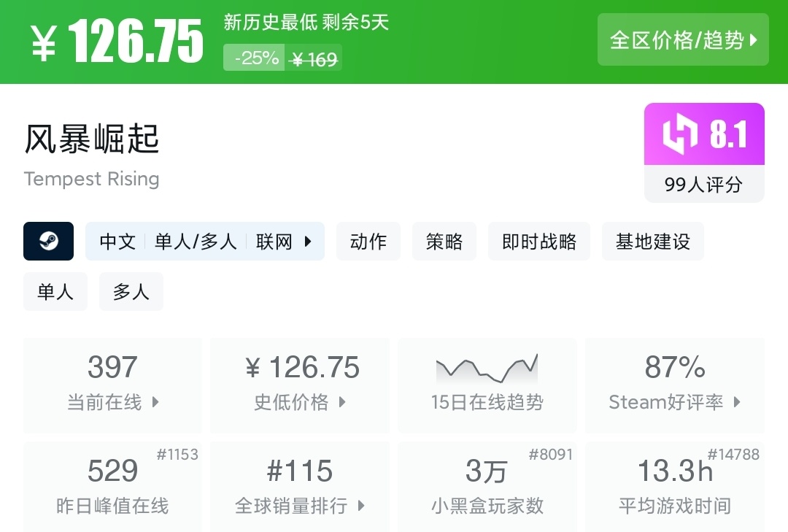View the 昨日峰值在线 stat card
The width and height of the screenshot is (788, 532).
[112, 487]
